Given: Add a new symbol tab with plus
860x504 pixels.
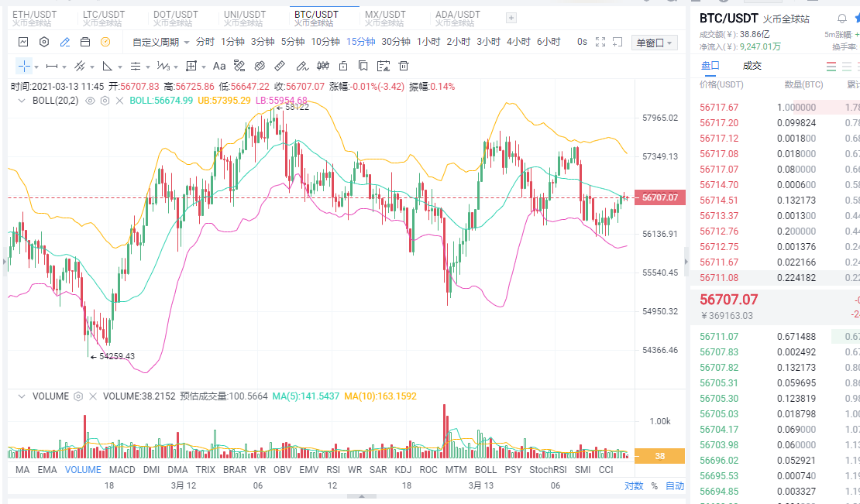Looking at the screenshot, I should pyautogui.click(x=511, y=18).
